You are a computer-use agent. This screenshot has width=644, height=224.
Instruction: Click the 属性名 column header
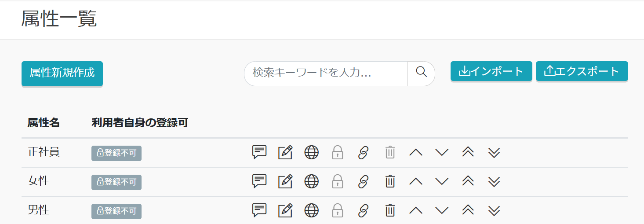click(x=44, y=123)
